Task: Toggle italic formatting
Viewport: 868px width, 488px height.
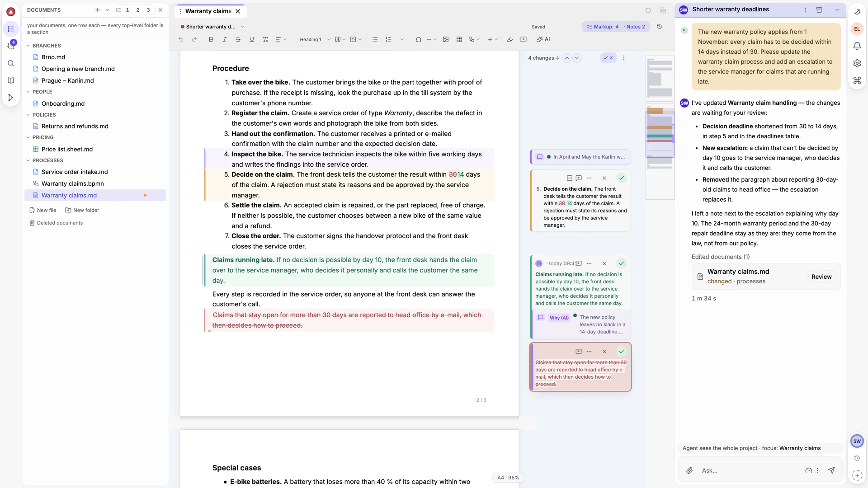Action: [x=225, y=39]
